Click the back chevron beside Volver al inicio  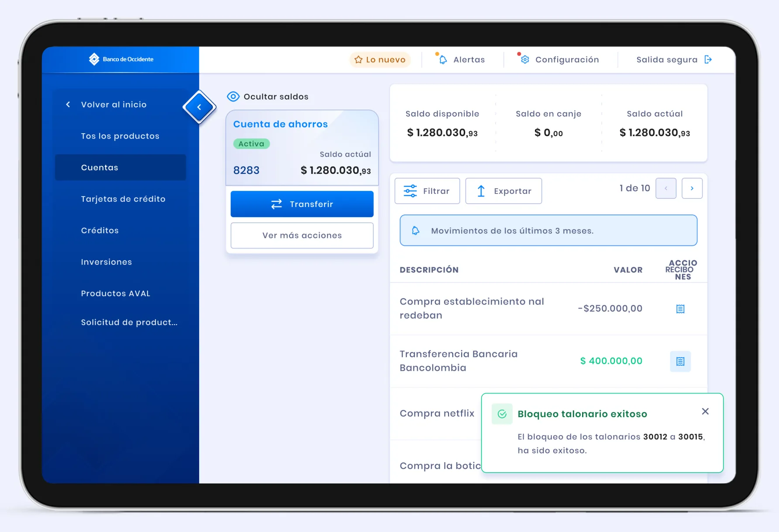pyautogui.click(x=68, y=104)
